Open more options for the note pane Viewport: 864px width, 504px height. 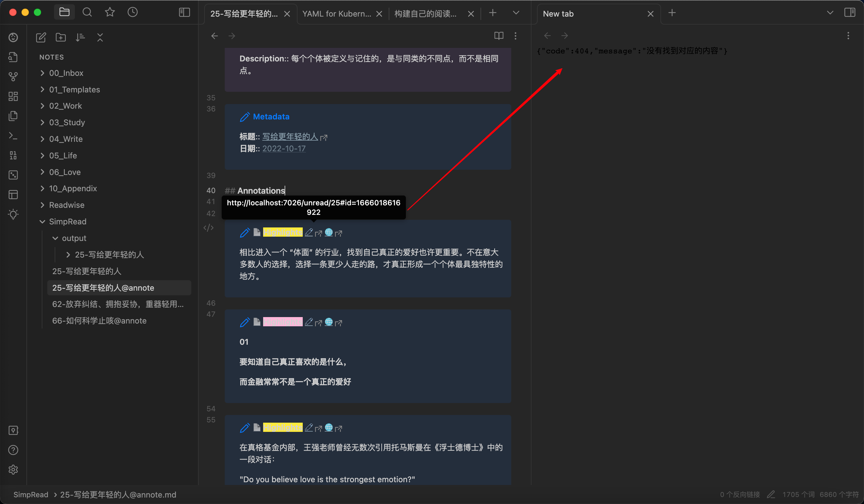point(515,36)
